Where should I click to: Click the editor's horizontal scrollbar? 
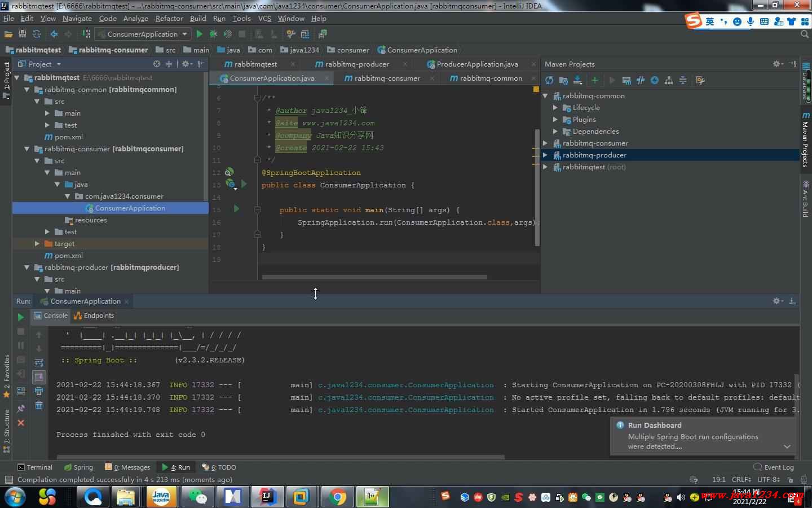(374, 277)
